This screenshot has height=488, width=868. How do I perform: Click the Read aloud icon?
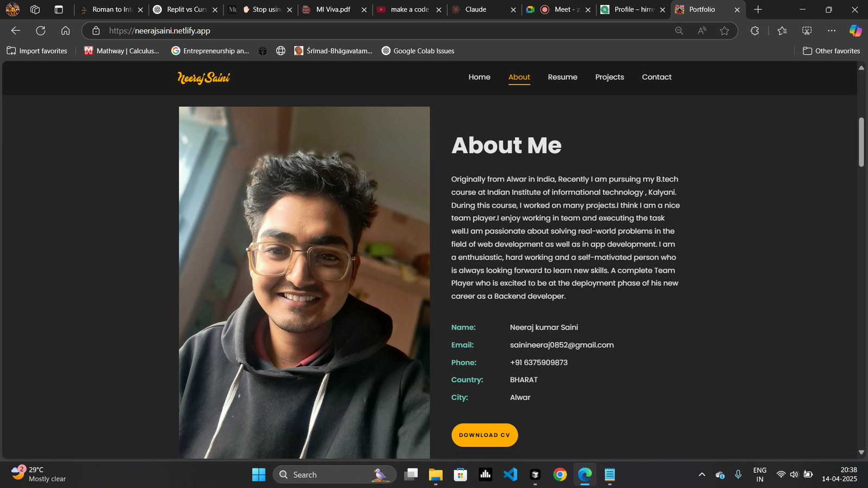pyautogui.click(x=702, y=31)
